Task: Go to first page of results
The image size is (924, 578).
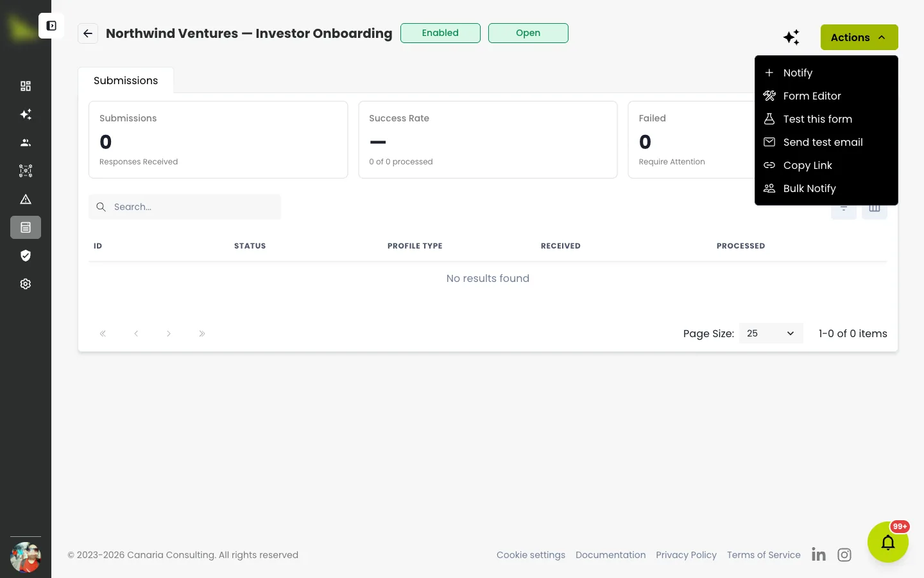Action: coord(103,333)
